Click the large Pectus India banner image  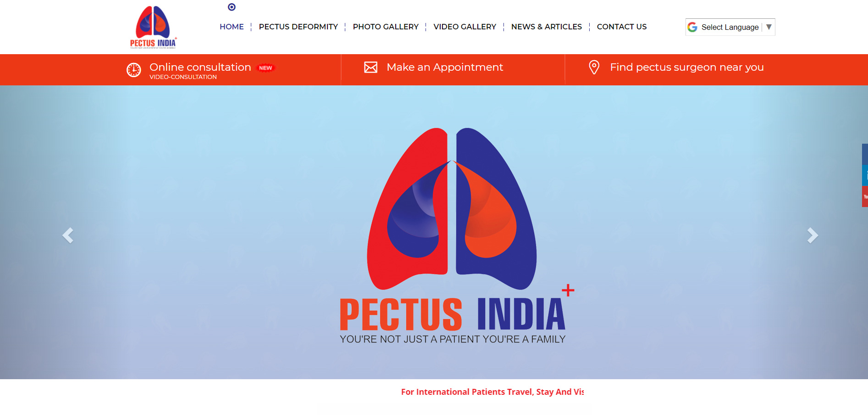434,232
